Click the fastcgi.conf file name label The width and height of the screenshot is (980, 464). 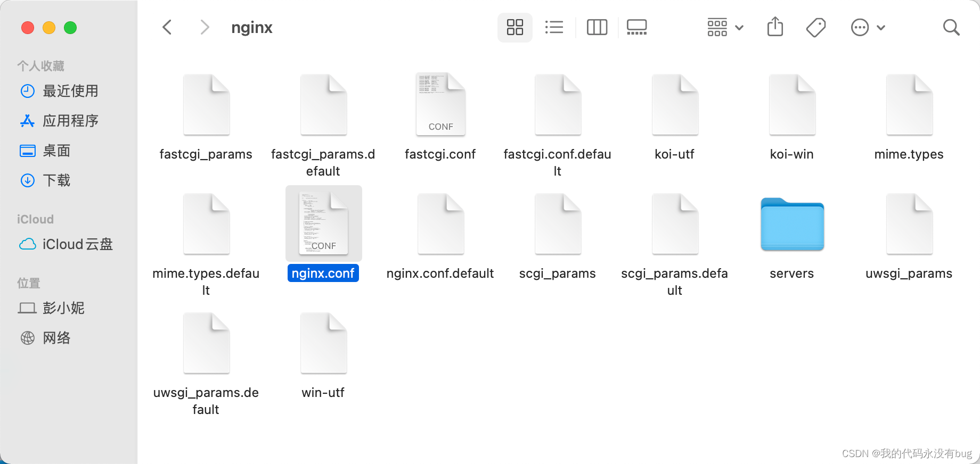pos(440,154)
